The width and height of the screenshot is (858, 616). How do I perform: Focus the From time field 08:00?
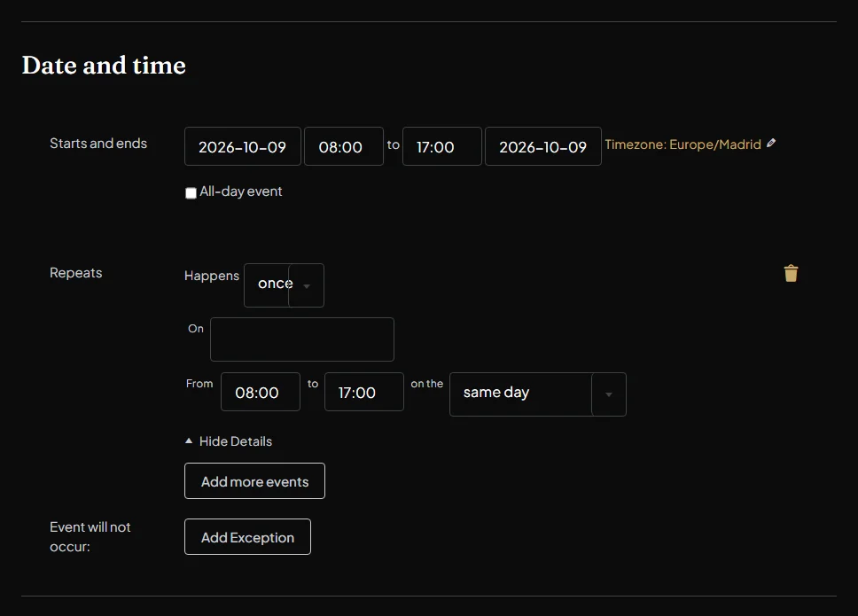coord(261,392)
